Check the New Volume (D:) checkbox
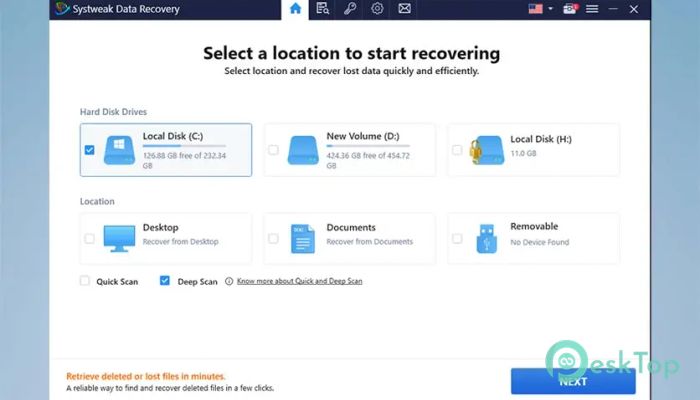The image size is (700, 400). tap(273, 150)
